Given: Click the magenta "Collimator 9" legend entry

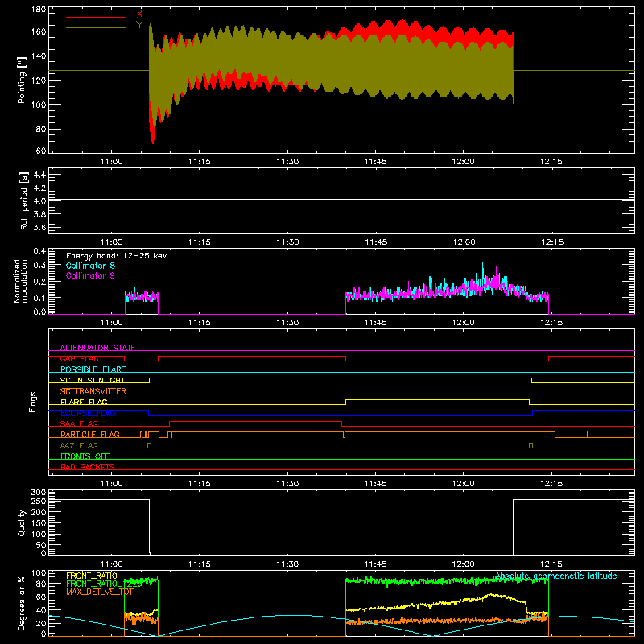Looking at the screenshot, I should [90, 275].
